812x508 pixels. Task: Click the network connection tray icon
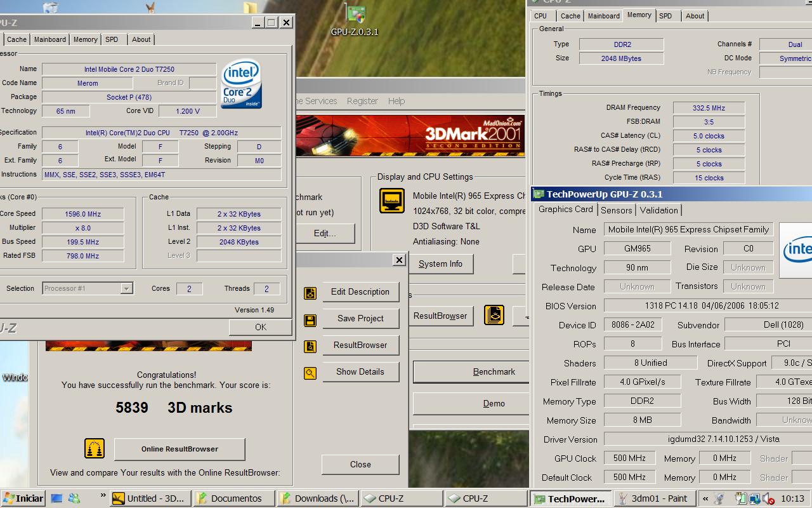pos(755,498)
